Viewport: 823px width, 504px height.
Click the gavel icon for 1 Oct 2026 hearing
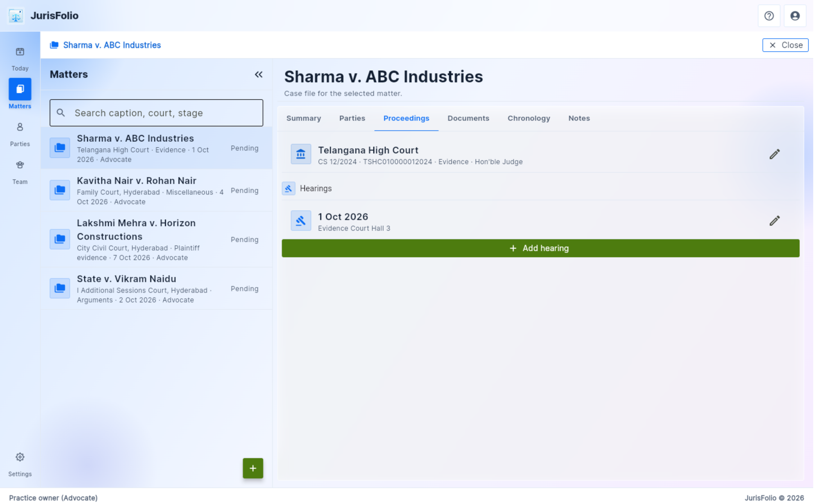[x=301, y=221]
